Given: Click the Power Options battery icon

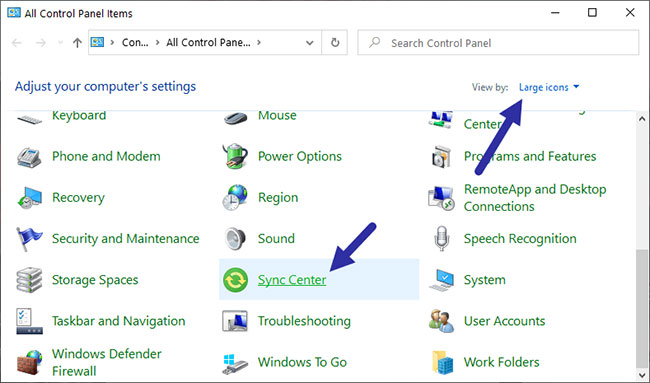Looking at the screenshot, I should pos(235,156).
